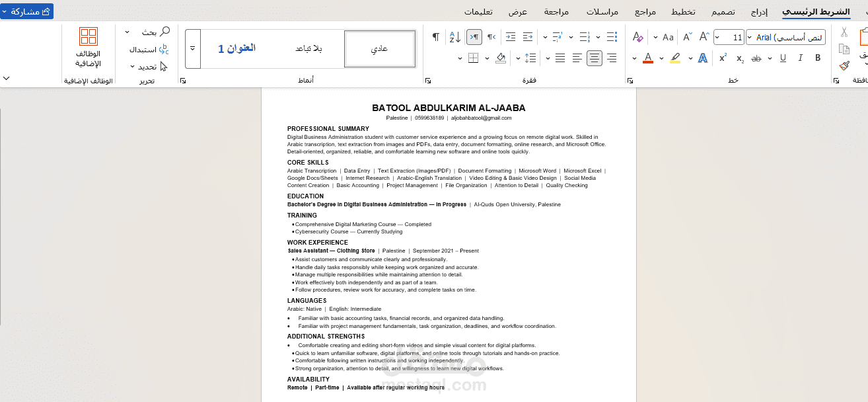The height and width of the screenshot is (402, 868).
Task: Click the Change Case Aa icon
Action: (x=669, y=37)
